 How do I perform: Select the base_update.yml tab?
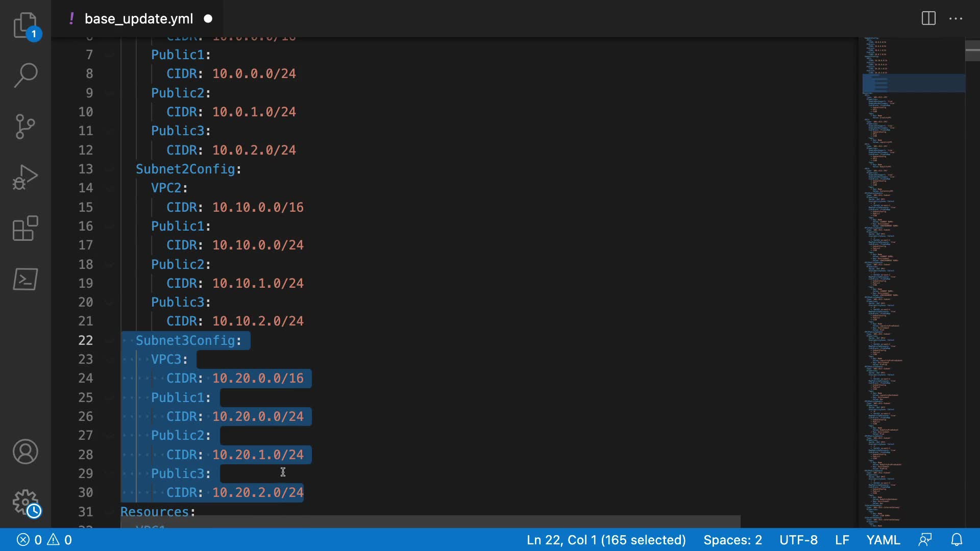pos(138,19)
